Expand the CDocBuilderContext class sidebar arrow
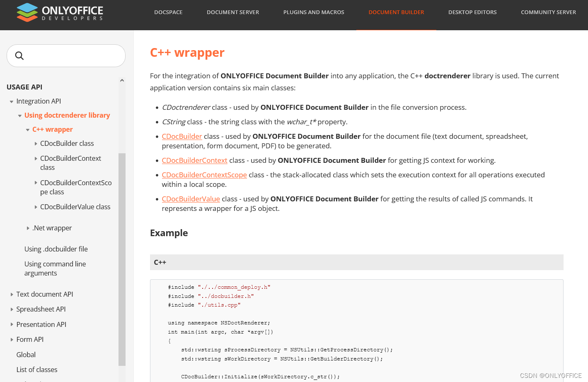The width and height of the screenshot is (588, 382). 36,159
